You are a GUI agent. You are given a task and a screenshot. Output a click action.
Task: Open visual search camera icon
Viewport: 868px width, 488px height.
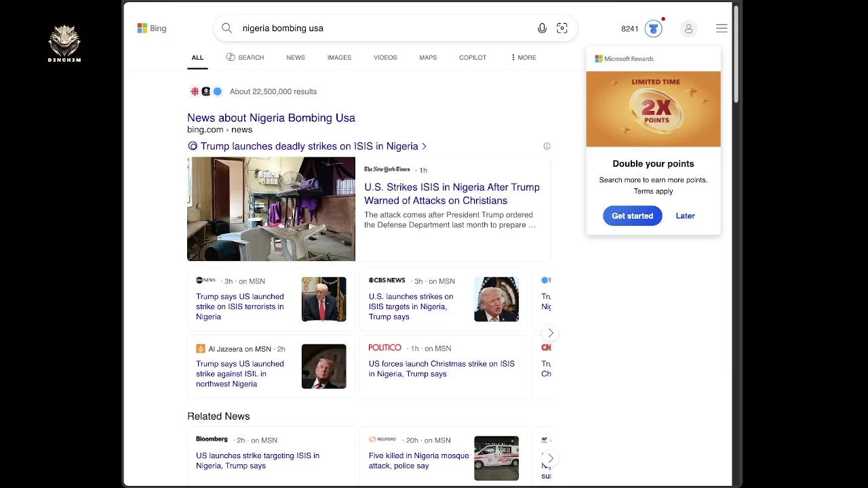[x=562, y=28]
